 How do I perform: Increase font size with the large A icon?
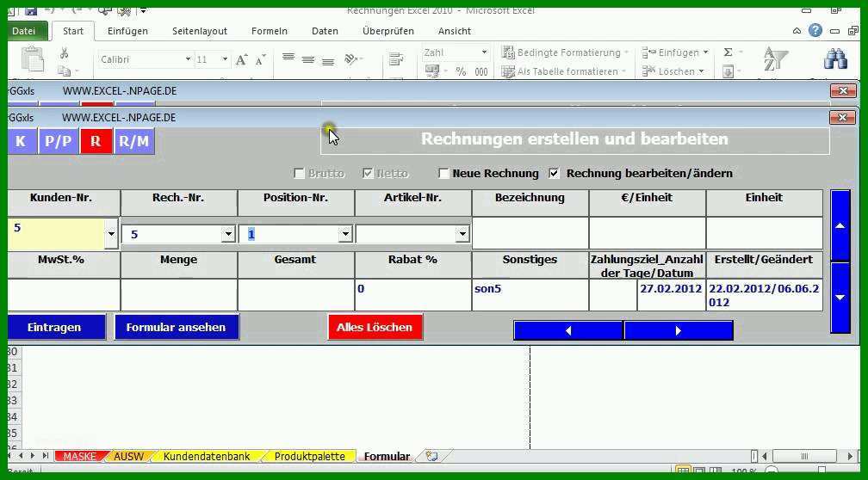click(241, 59)
